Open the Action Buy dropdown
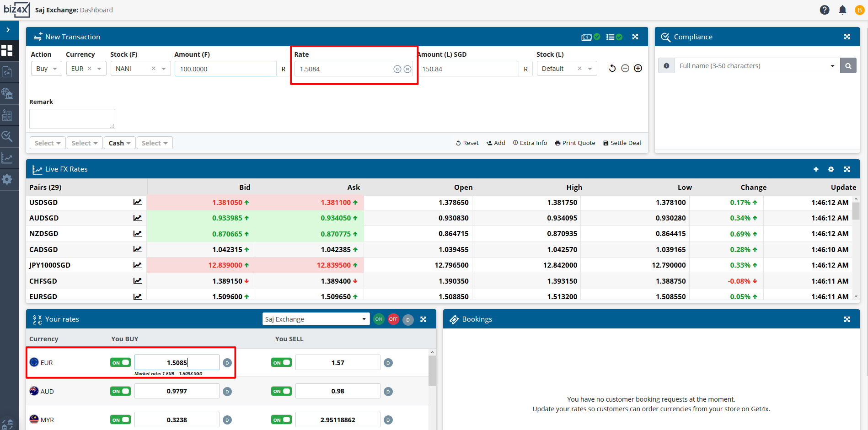 47,69
